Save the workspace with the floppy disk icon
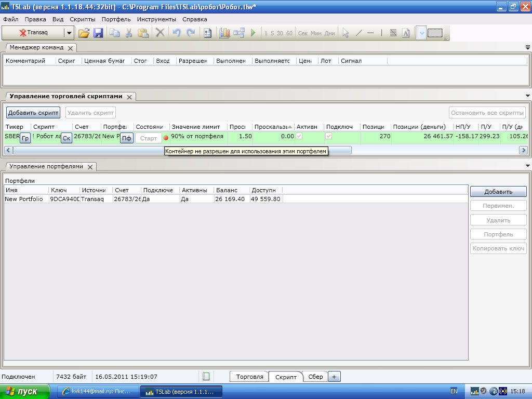 point(98,33)
